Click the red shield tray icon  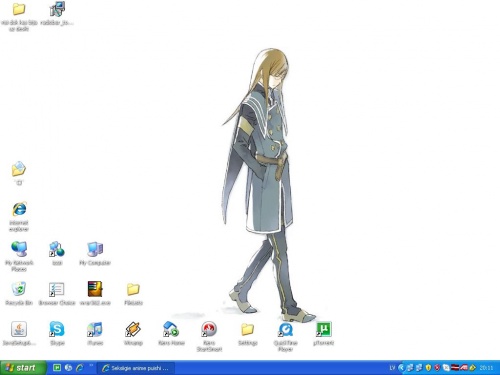tap(437, 368)
